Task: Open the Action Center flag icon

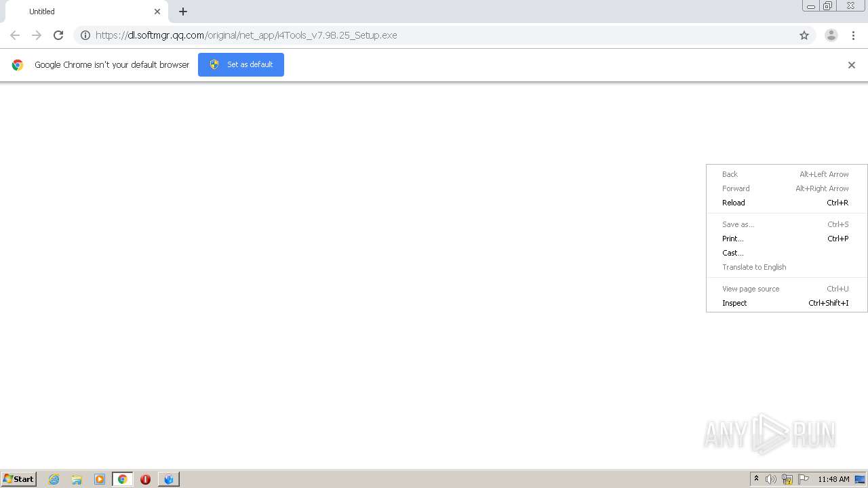Action: pos(804,479)
